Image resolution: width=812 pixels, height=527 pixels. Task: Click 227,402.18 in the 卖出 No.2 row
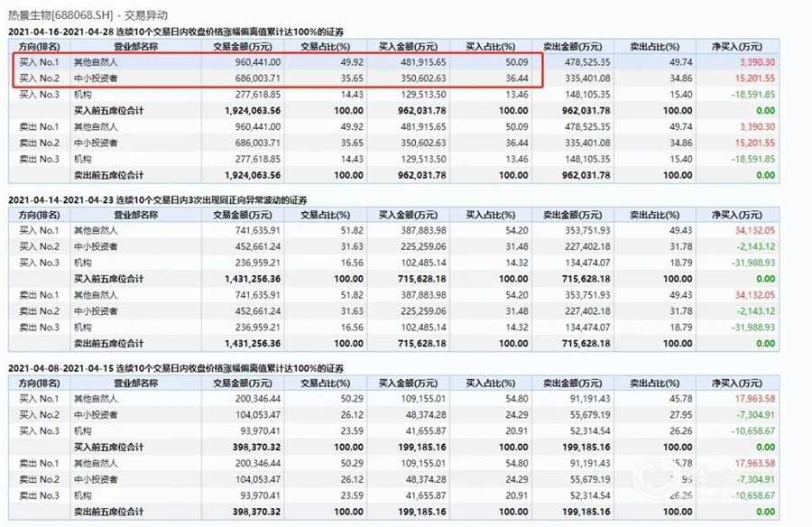[x=587, y=311]
